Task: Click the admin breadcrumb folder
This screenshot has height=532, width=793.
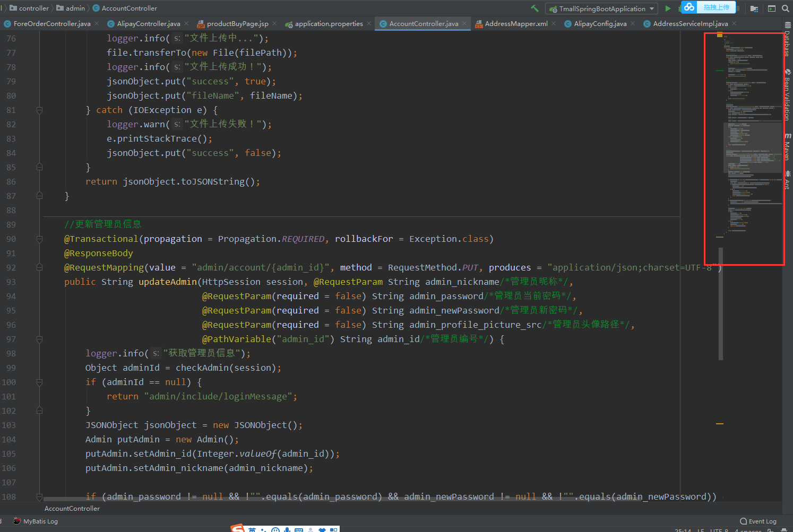Action: 71,8
